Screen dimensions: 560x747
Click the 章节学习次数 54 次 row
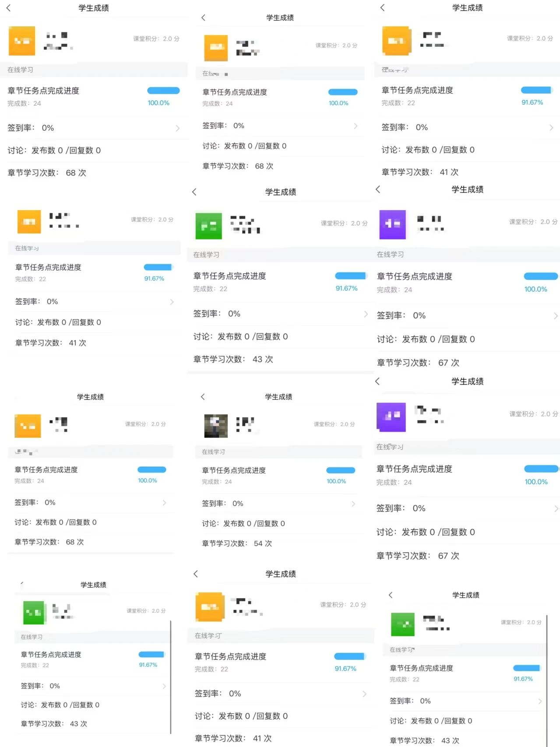pyautogui.click(x=236, y=543)
